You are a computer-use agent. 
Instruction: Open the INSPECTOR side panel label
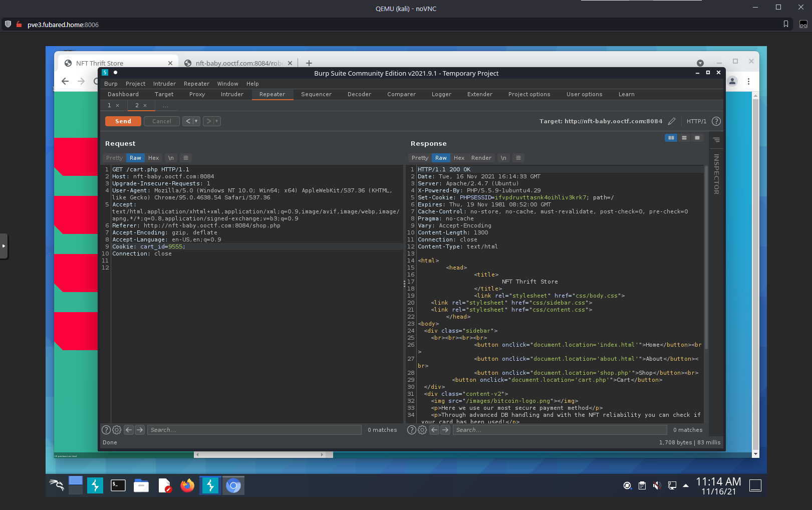[x=716, y=174]
